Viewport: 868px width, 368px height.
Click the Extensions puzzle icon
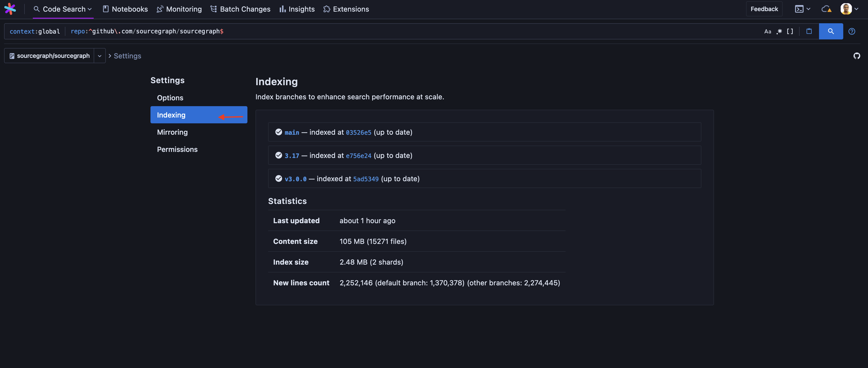[326, 9]
